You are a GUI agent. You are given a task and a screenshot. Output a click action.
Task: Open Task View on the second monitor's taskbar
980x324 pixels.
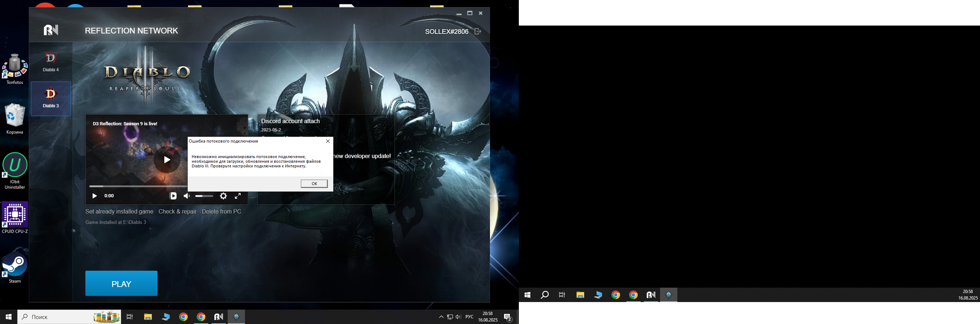(562, 295)
